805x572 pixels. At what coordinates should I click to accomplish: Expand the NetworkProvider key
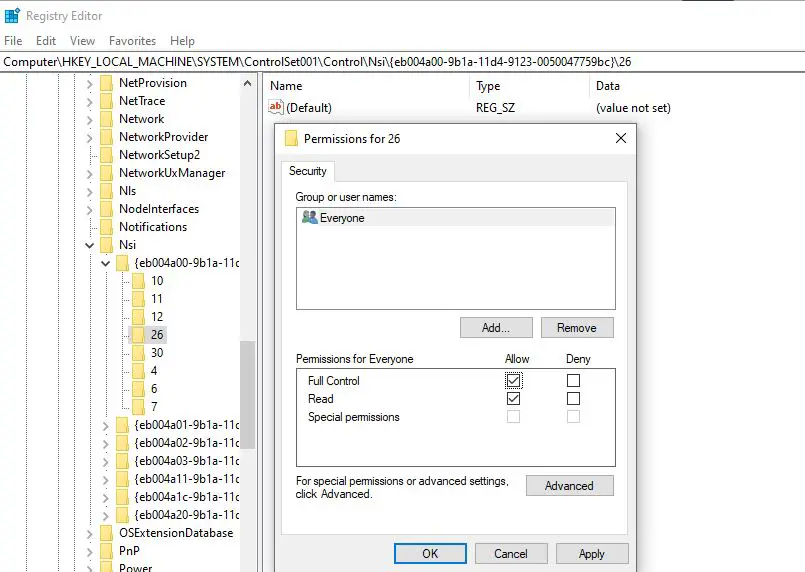click(89, 138)
